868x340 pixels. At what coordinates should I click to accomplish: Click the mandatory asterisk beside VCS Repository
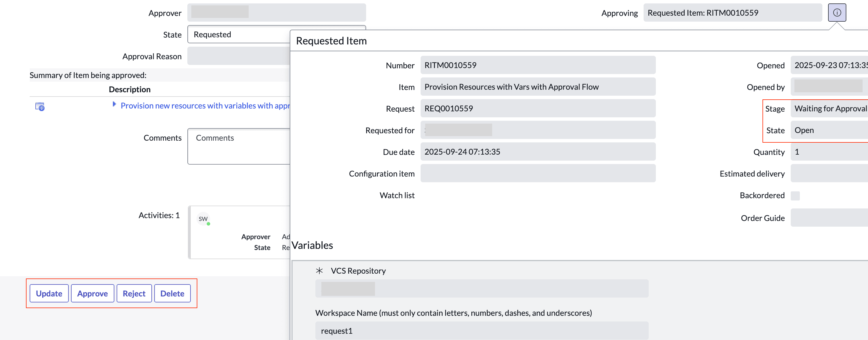tap(319, 270)
